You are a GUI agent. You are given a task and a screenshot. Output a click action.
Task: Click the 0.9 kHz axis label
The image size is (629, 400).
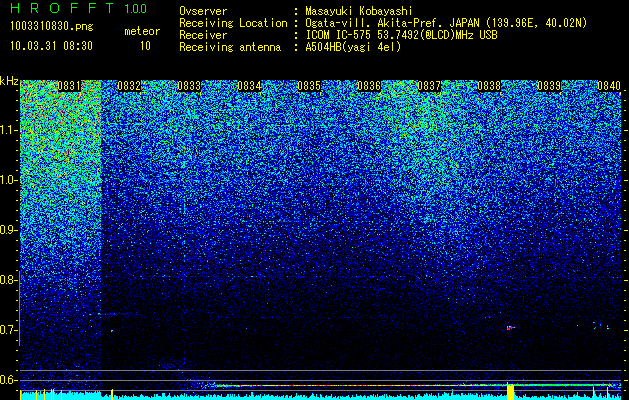point(8,230)
